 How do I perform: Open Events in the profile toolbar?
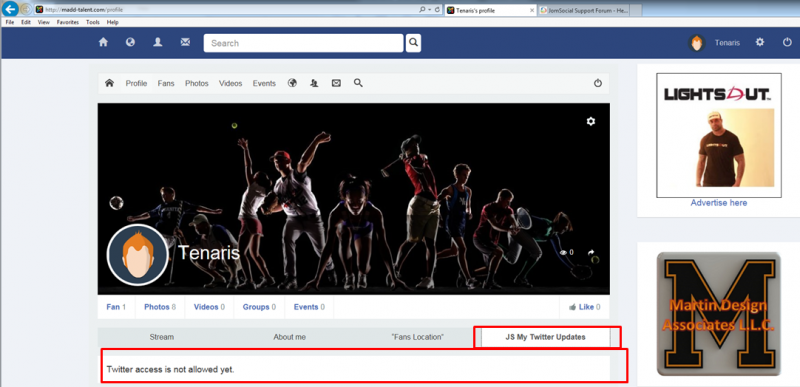(x=264, y=83)
